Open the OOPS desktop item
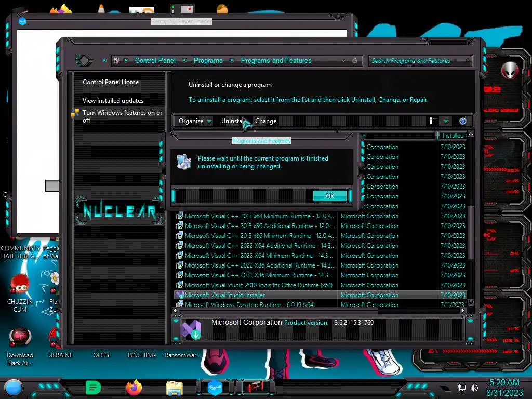Image resolution: width=532 pixels, height=399 pixels. 101,355
